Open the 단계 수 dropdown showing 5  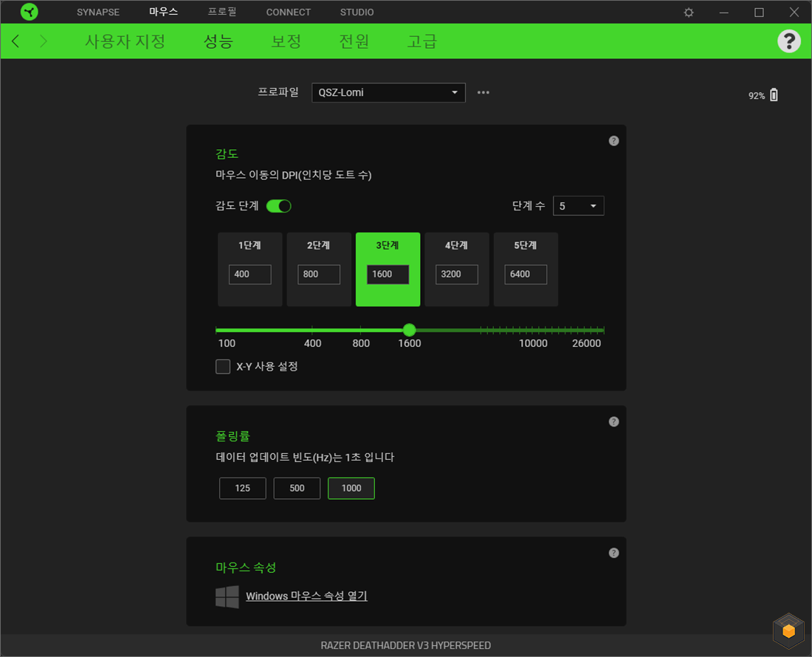[579, 206]
